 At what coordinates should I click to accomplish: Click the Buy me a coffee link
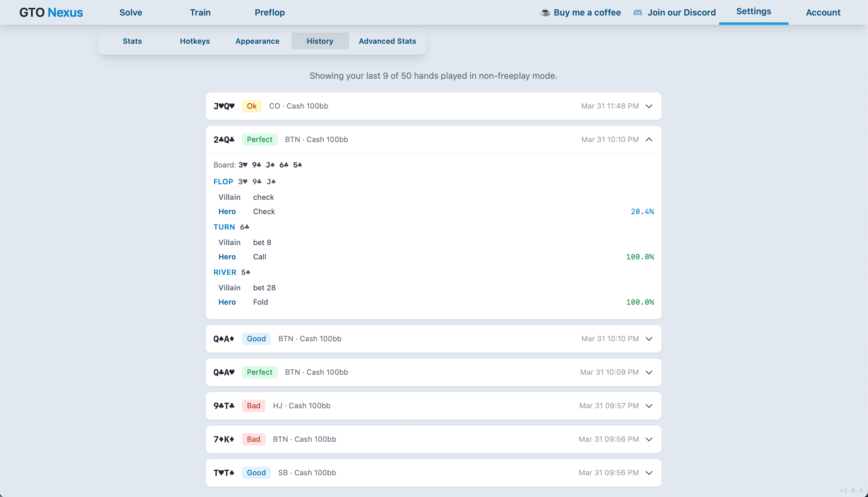(587, 12)
